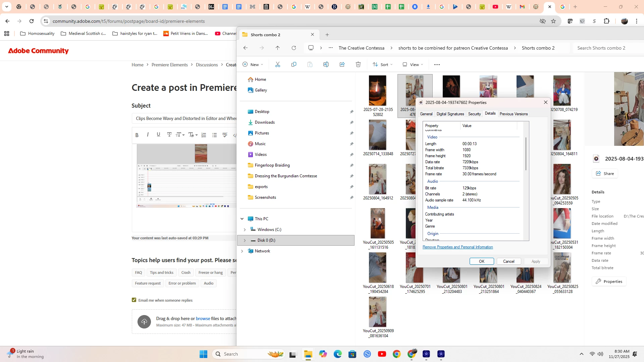Expand the Windows (C:) drive node
The width and height of the screenshot is (644, 362).
245,230
